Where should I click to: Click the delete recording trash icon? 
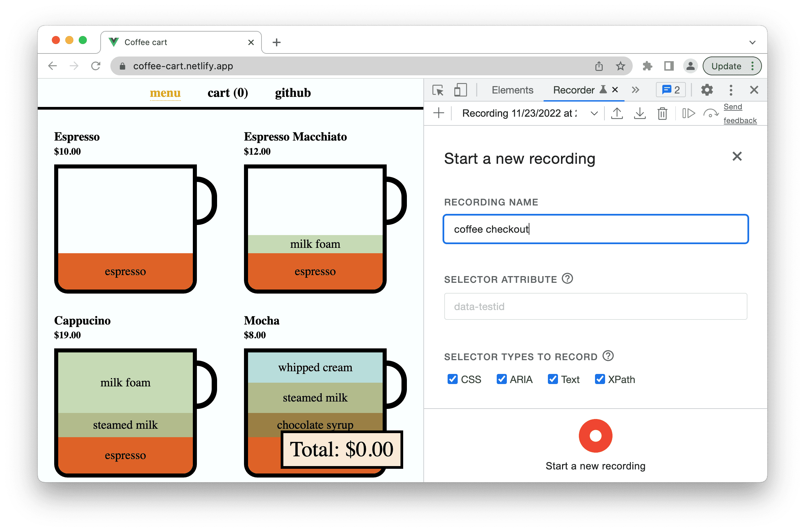coord(661,113)
